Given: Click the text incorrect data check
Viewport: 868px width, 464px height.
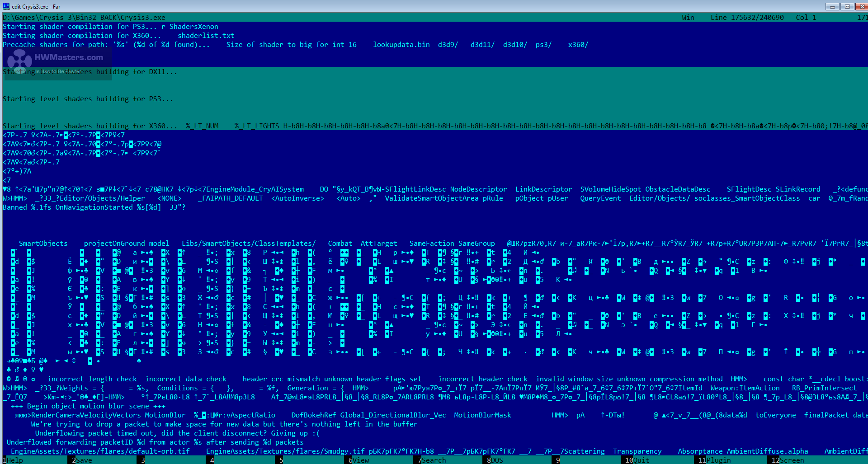Looking at the screenshot, I should [x=186, y=379].
